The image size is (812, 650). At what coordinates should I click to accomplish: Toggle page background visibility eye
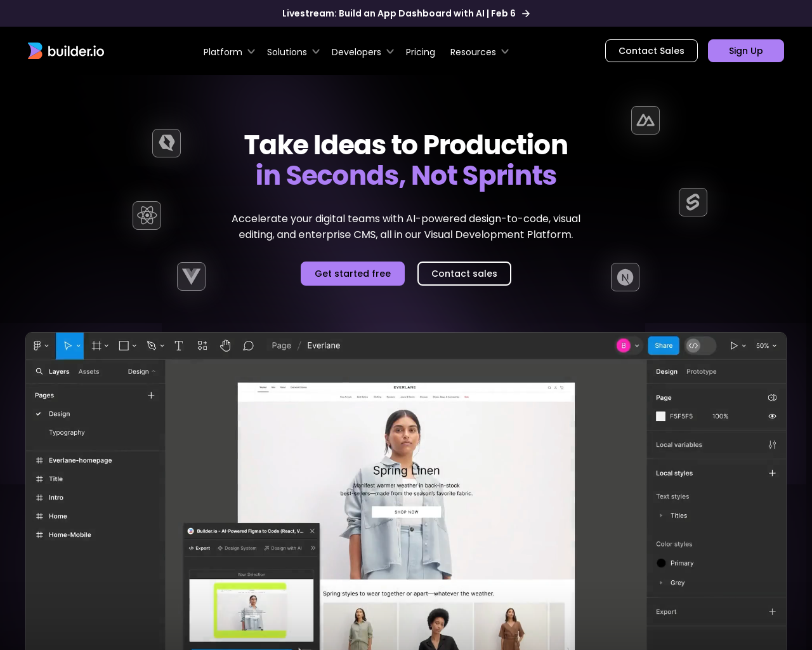click(772, 416)
